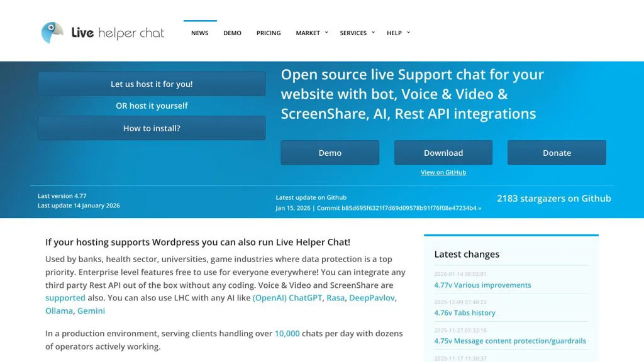Click the blue Demo button in banner
Screen dimensions: 644x362
point(330,153)
